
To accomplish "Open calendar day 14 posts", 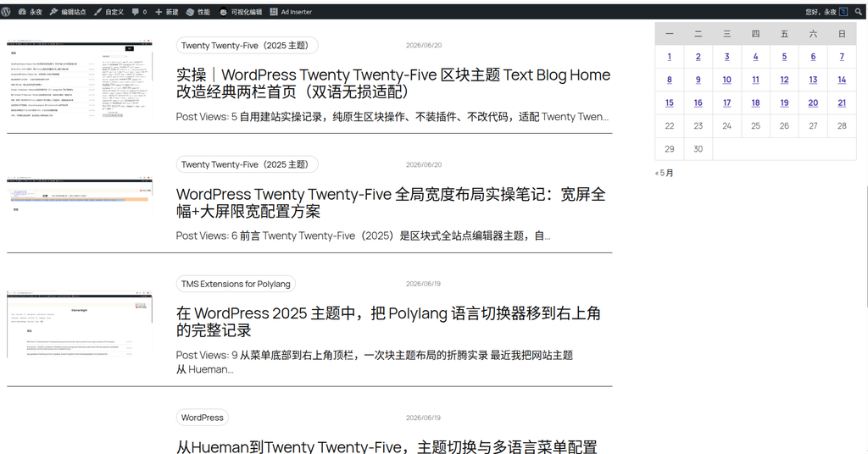I will click(842, 80).
